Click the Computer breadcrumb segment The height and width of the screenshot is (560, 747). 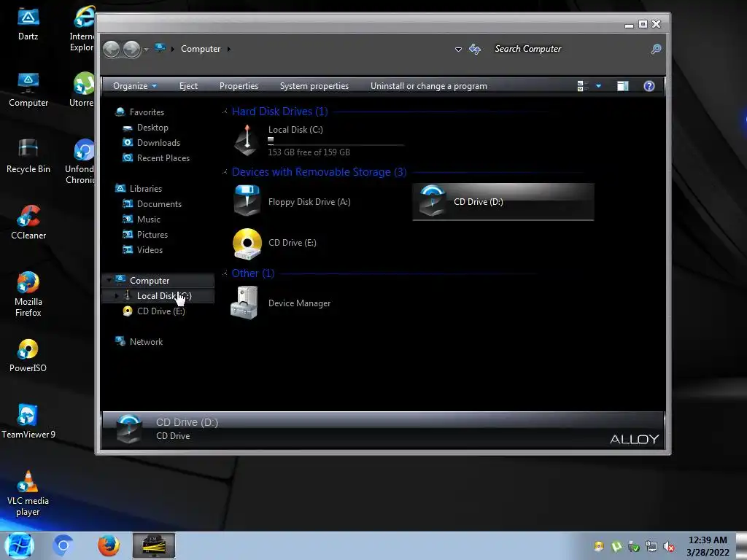[x=201, y=49]
